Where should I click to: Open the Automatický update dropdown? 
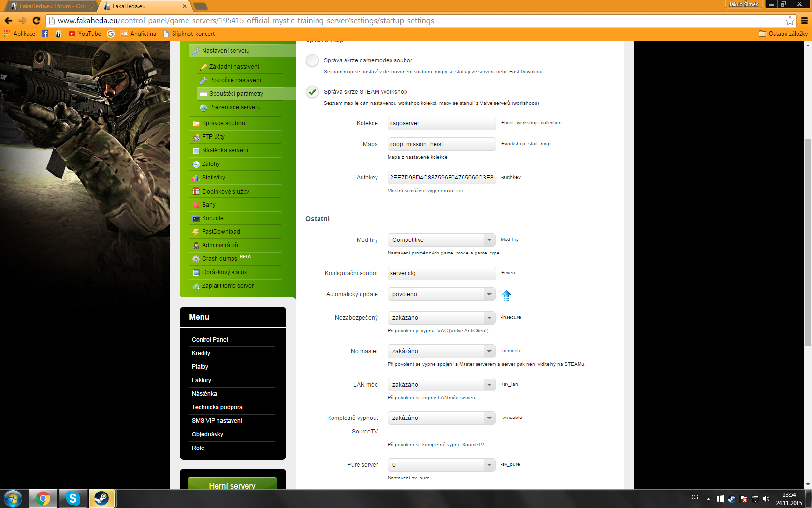442,294
